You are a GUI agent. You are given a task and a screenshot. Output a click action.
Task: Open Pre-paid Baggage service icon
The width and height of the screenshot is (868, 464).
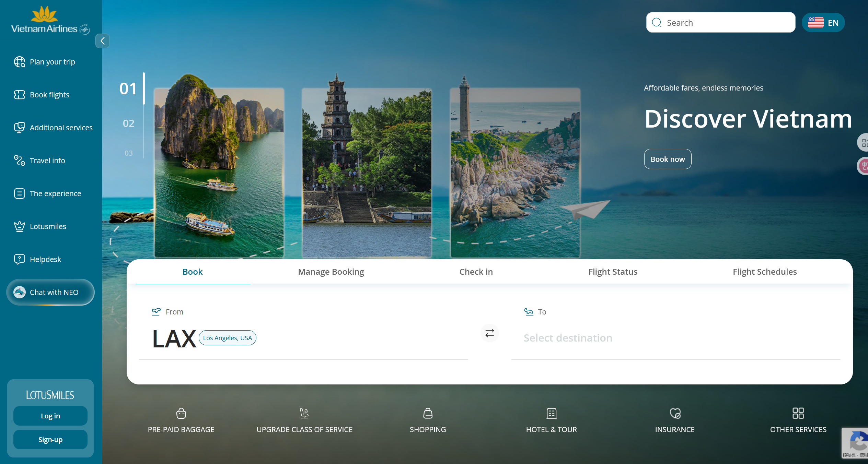[181, 414]
